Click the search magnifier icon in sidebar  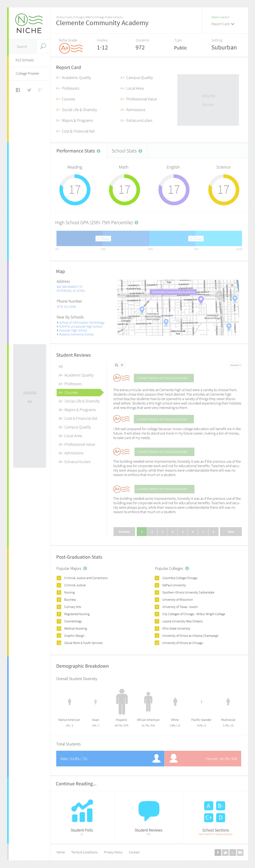click(43, 46)
